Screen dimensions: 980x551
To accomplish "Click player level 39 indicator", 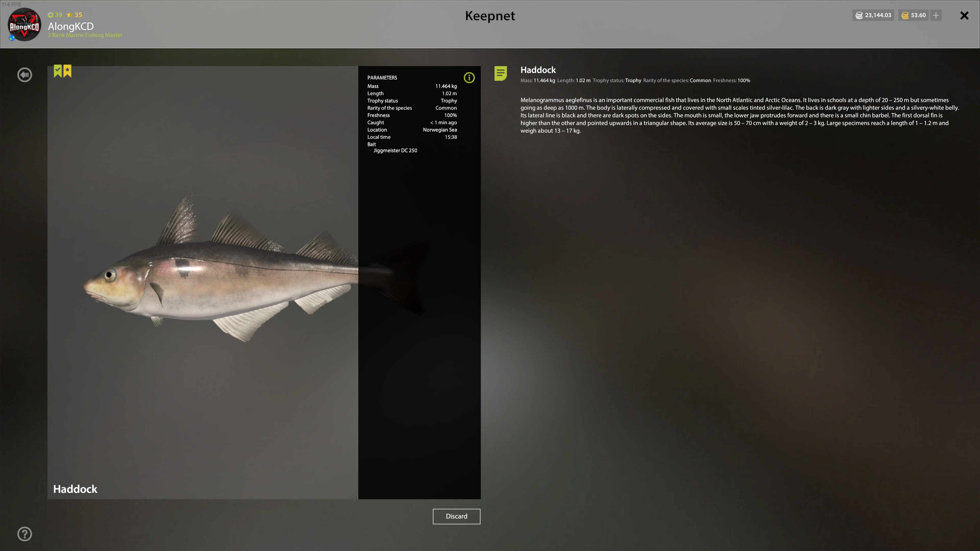I will pos(55,15).
